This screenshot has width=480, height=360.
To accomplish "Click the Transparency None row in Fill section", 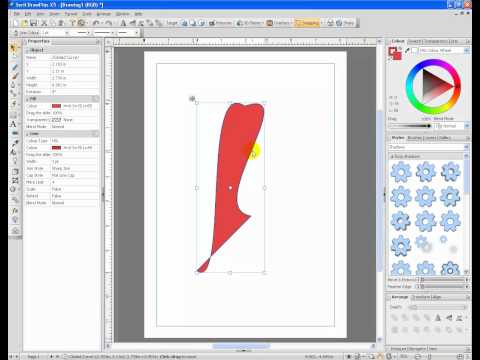I will point(62,120).
